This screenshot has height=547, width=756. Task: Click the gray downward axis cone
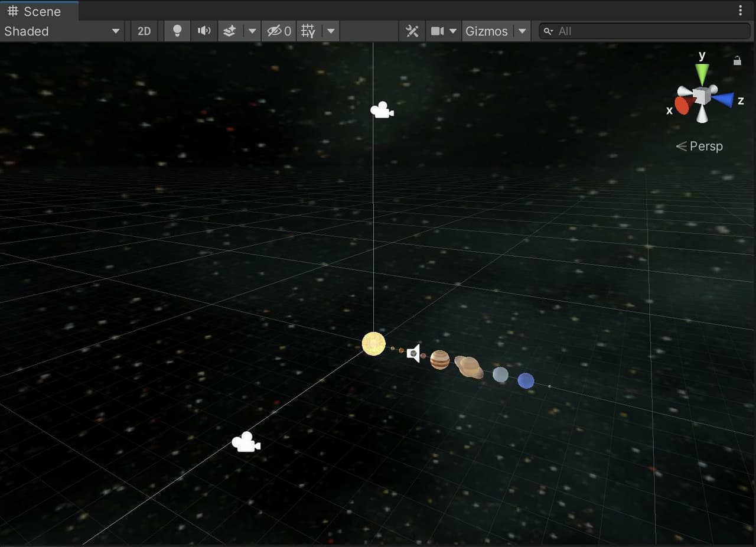tap(702, 115)
